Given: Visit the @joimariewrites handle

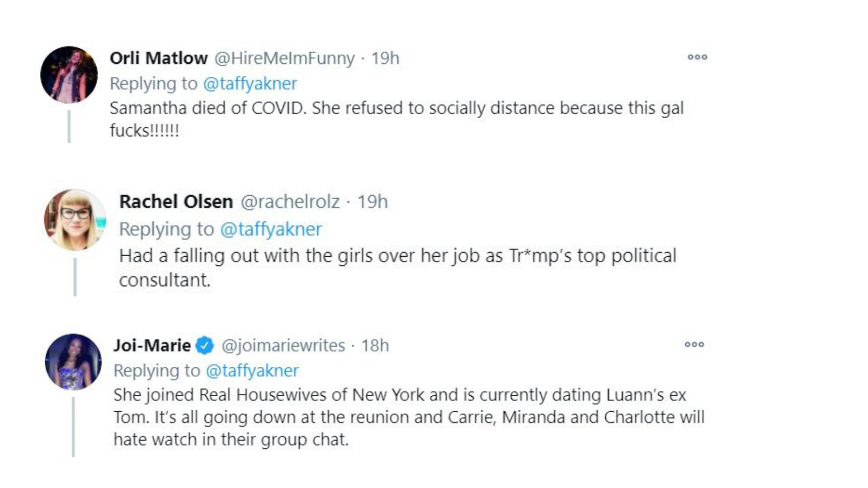Looking at the screenshot, I should point(283,346).
